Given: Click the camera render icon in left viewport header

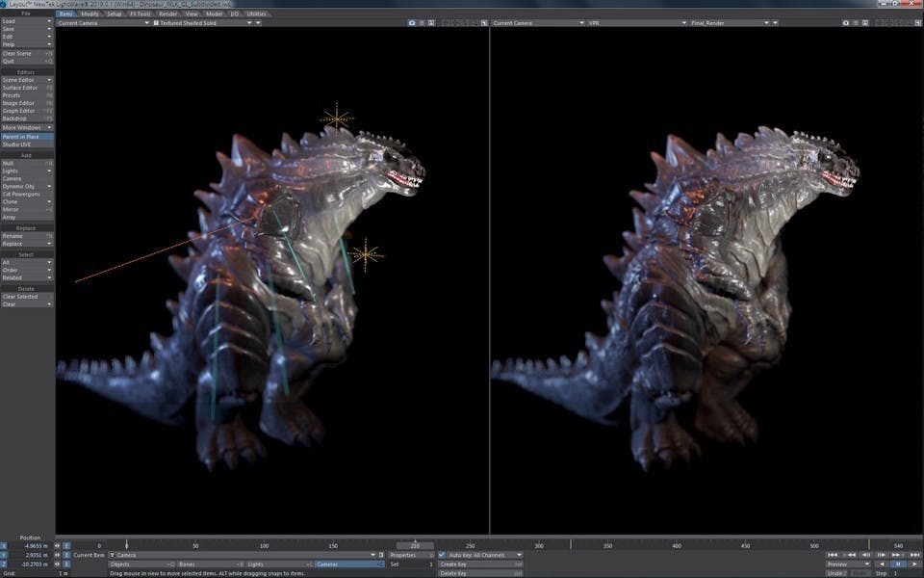Looking at the screenshot, I should pos(412,22).
